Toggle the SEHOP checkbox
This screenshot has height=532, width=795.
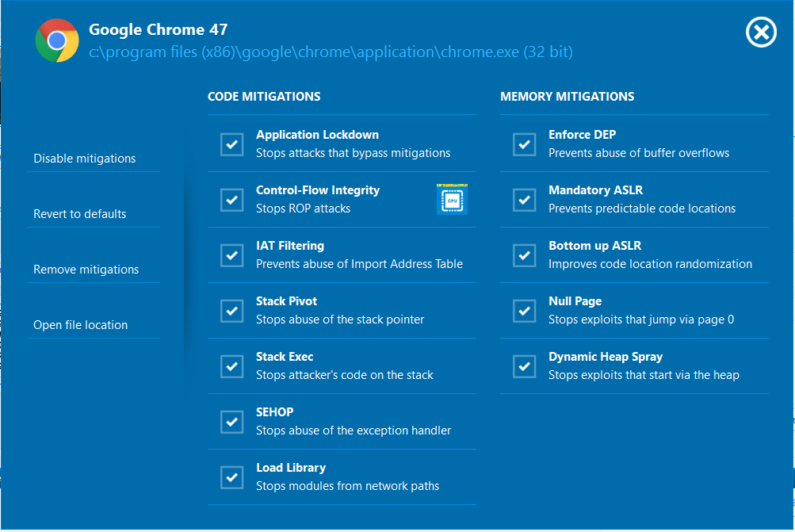point(231,422)
